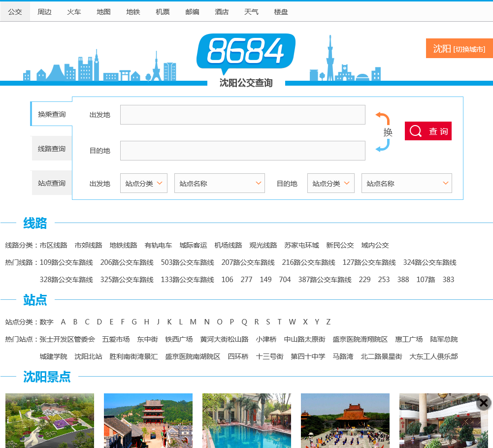Select station letter M

point(193,322)
